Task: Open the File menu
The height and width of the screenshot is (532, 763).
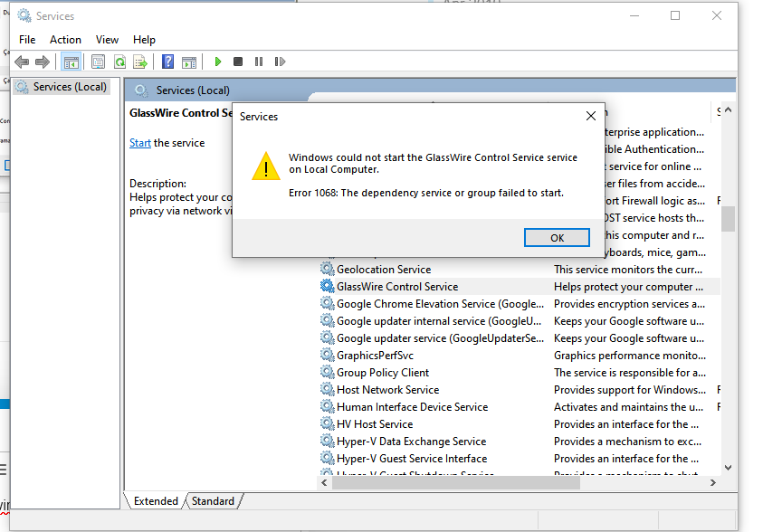Action: [27, 40]
